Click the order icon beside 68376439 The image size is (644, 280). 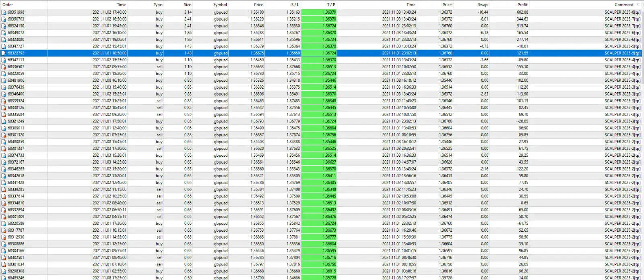tap(4, 87)
